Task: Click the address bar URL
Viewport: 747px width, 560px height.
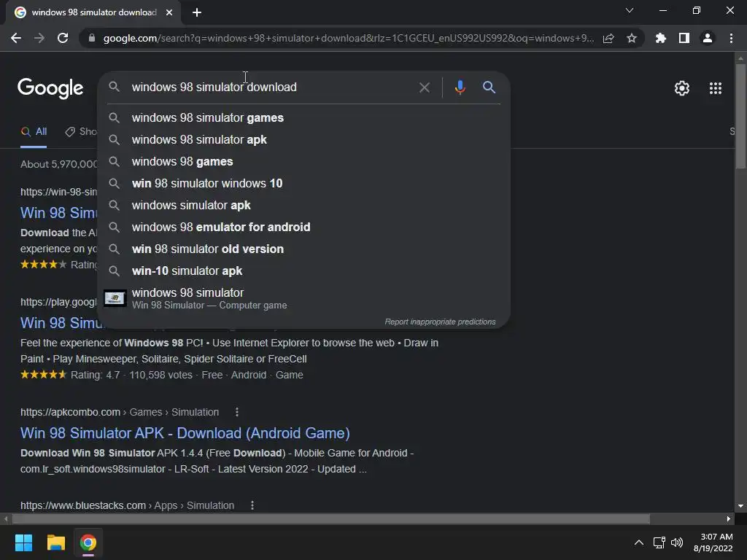Action: pos(348,38)
